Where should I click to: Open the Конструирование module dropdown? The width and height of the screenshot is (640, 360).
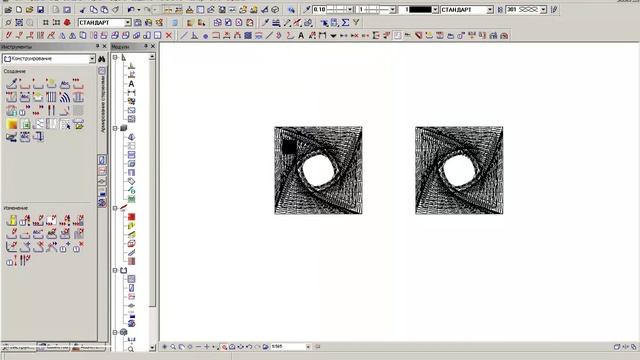[92, 59]
